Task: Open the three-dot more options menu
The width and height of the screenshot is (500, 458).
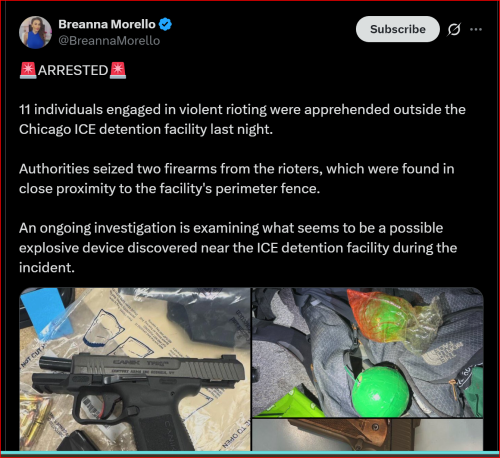Action: (476, 29)
